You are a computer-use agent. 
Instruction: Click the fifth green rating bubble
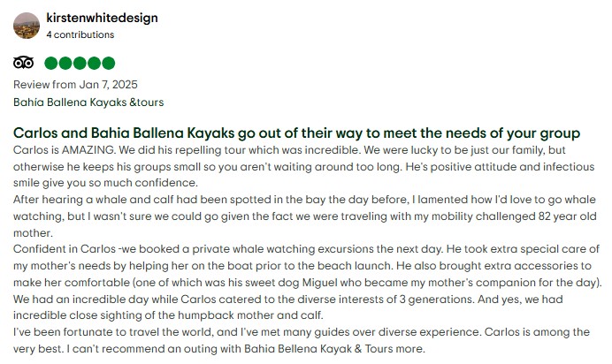108,63
